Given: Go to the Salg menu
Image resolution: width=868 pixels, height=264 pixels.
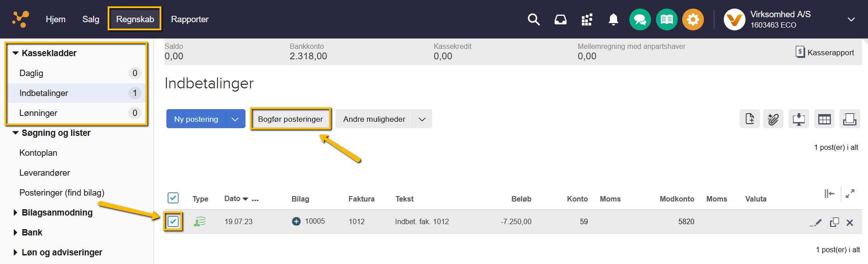Looking at the screenshot, I should point(90,19).
